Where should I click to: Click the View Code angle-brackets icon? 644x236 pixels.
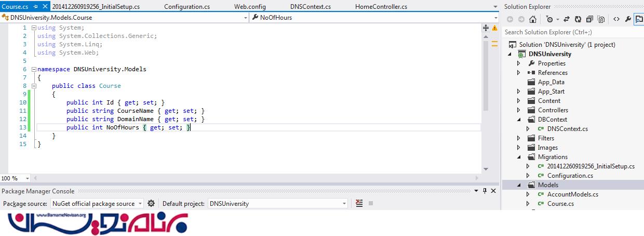point(616,19)
